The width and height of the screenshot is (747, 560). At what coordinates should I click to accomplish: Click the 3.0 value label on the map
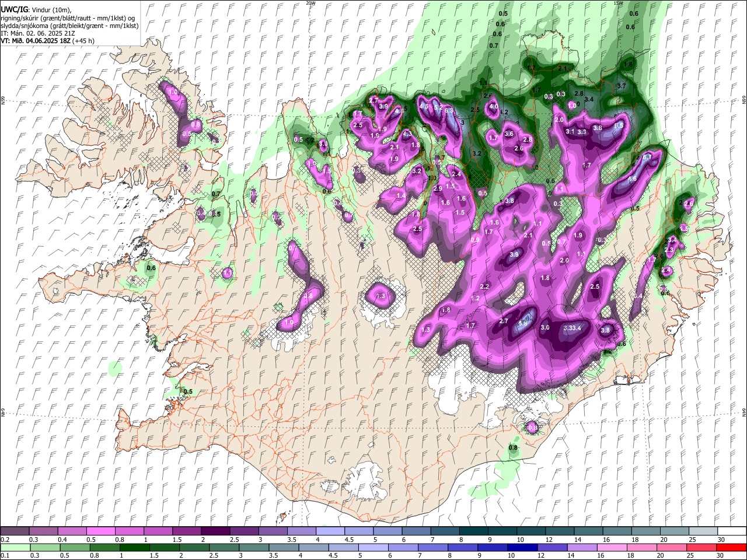pyautogui.click(x=545, y=328)
